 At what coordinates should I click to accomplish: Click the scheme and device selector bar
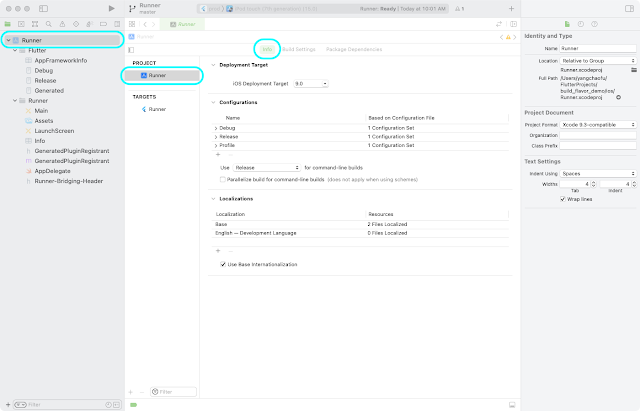(323, 9)
